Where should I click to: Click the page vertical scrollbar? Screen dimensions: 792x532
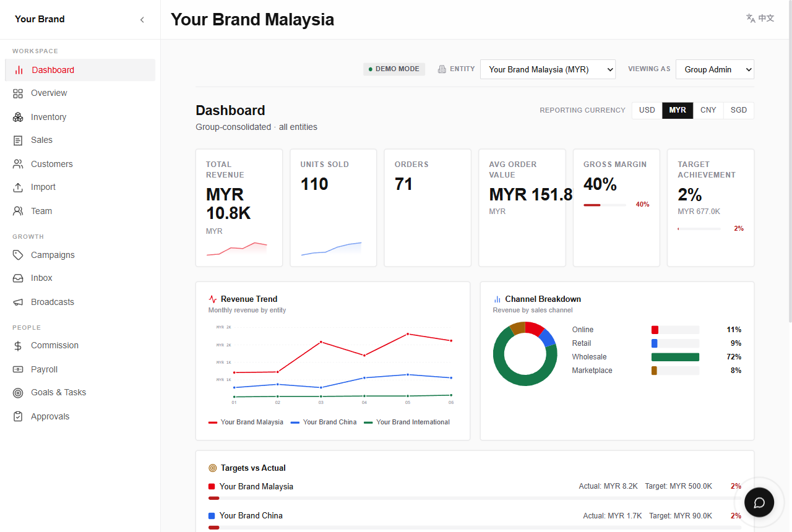click(789, 161)
